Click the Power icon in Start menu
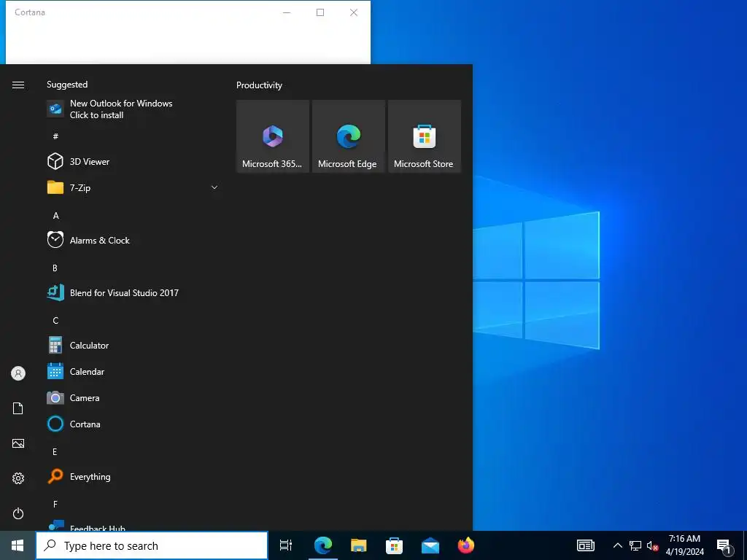The width and height of the screenshot is (747, 560). [18, 513]
